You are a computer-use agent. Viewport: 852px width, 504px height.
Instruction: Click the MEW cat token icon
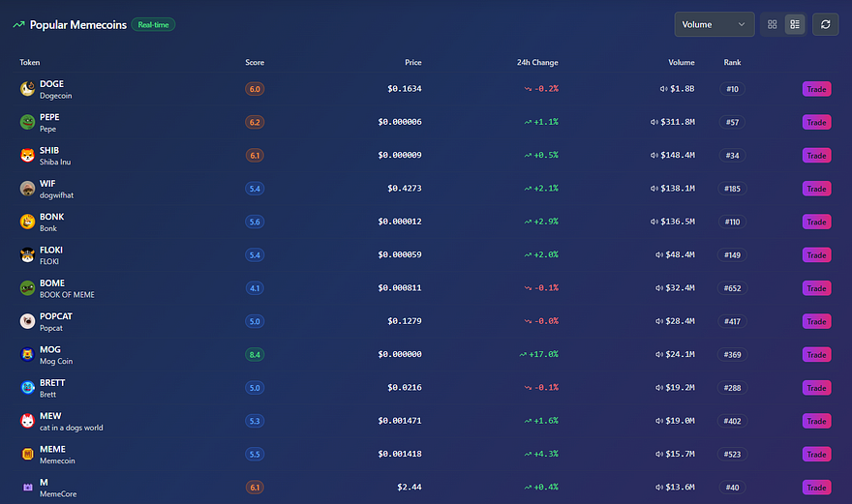[27, 421]
